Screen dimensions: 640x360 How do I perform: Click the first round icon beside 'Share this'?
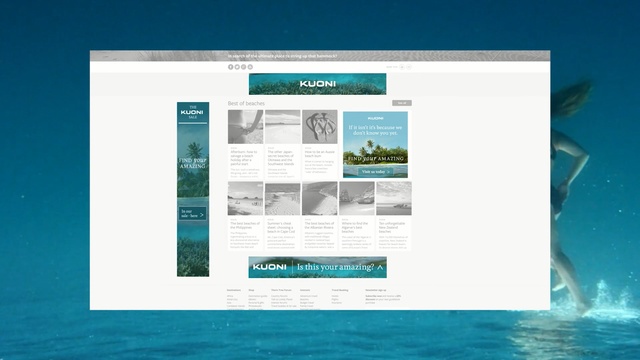pos(402,67)
